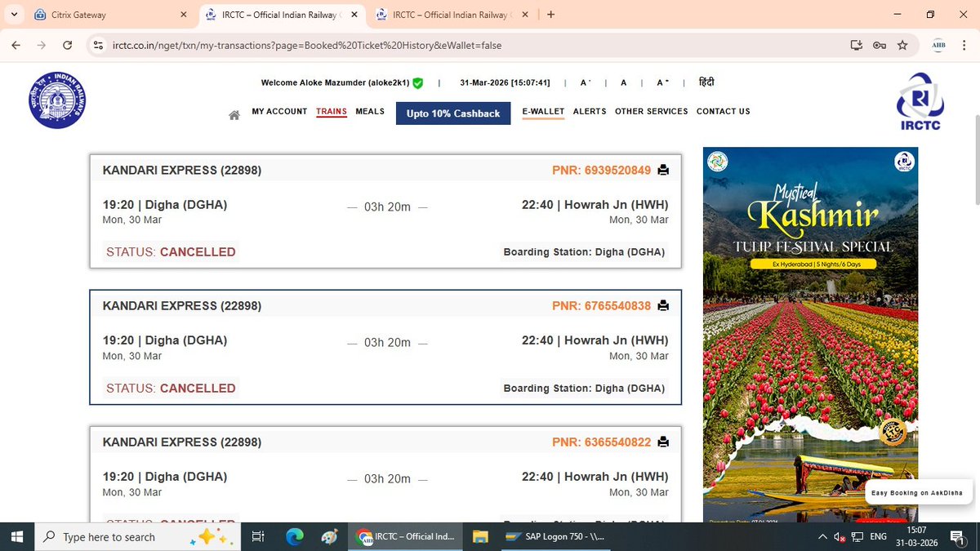980x551 pixels.
Task: Click PNR: 6939520849 text
Action: 602,170
